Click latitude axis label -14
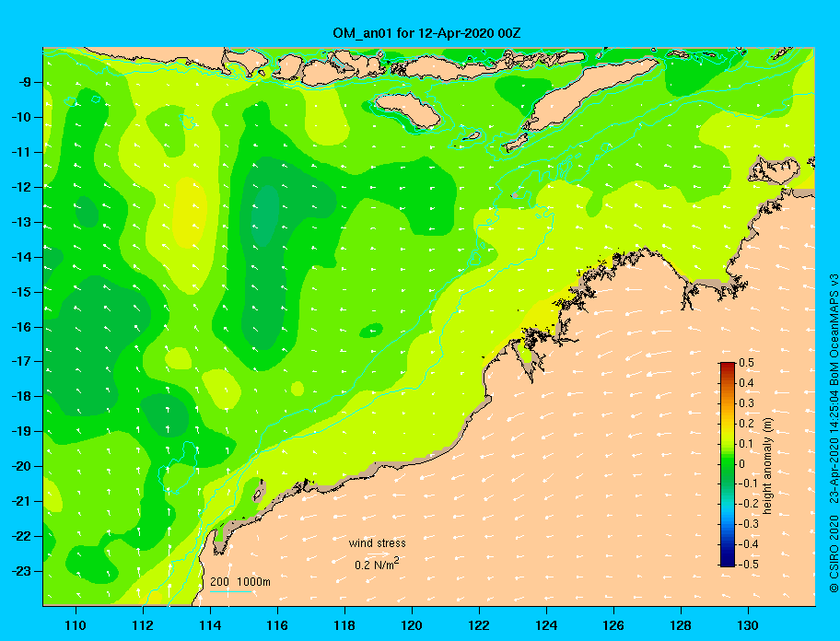Screen dimensions: 840x641 22,257
